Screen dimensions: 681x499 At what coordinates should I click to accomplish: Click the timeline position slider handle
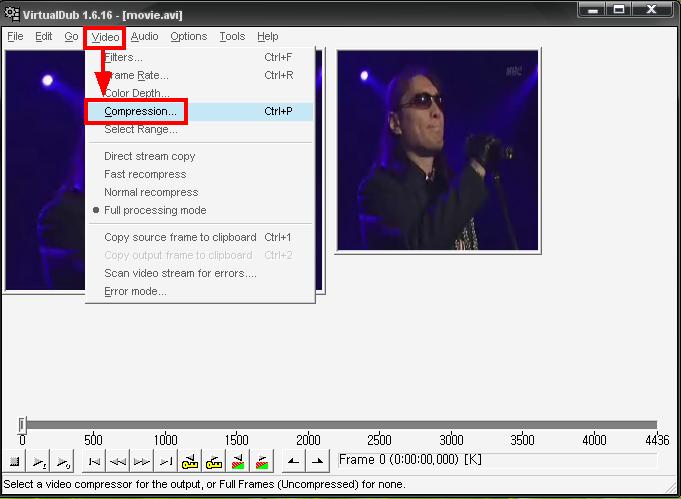click(x=22, y=425)
